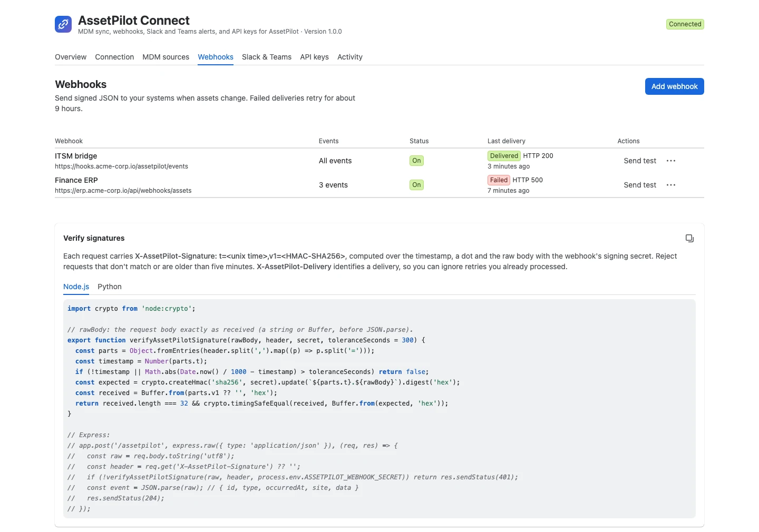Send test for ITSM bridge webhook

[x=640, y=161]
